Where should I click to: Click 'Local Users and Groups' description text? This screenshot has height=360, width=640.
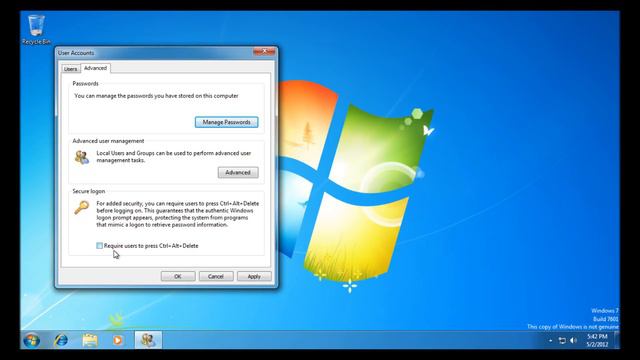pos(174,157)
